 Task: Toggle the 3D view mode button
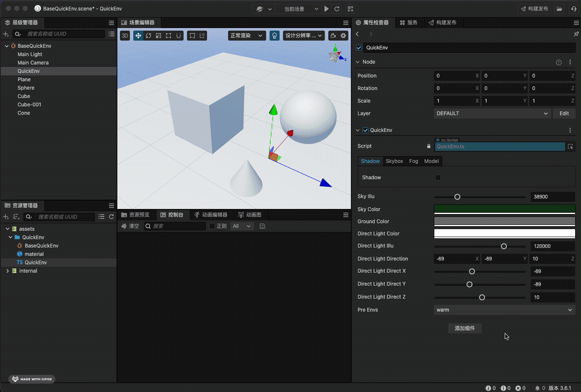click(x=125, y=36)
